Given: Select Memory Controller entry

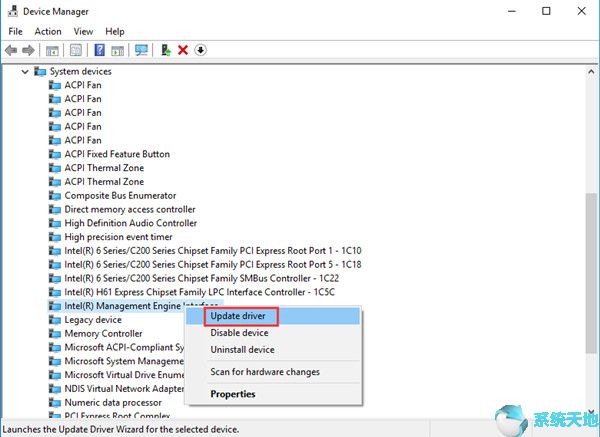Looking at the screenshot, I should [x=103, y=334].
